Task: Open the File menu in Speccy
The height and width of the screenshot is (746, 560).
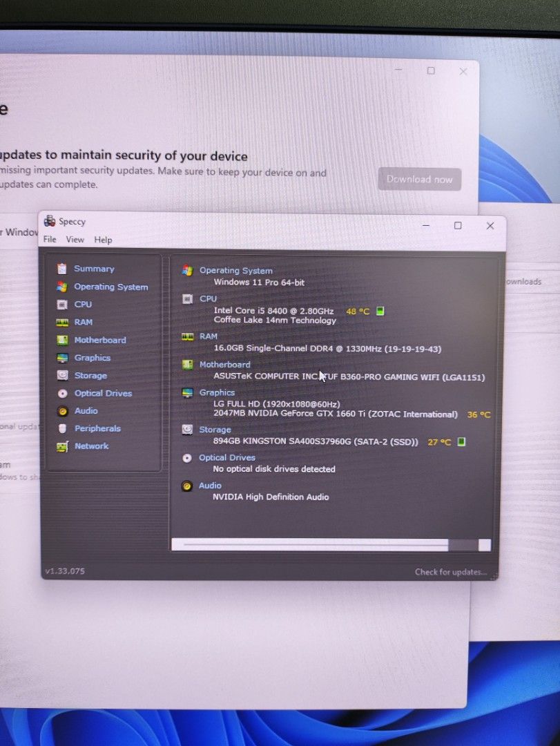Action: coord(50,239)
